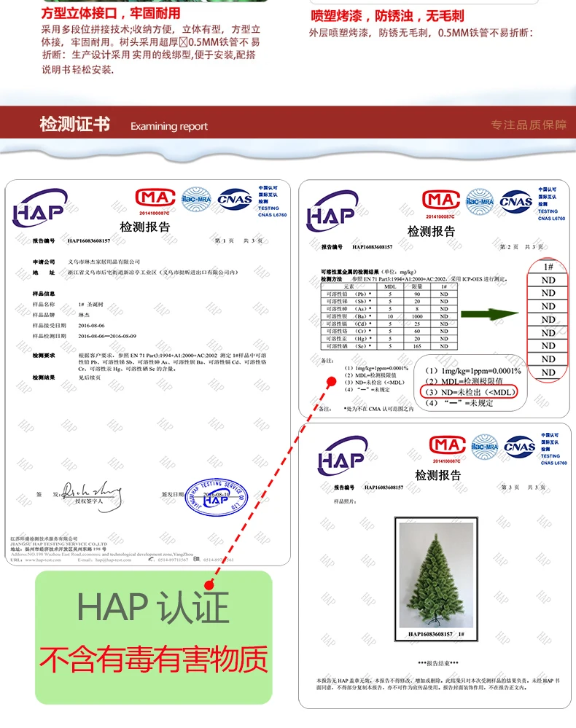Click the red text "不含有毒有害物质"
This screenshot has width=576, height=728.
(154, 659)
